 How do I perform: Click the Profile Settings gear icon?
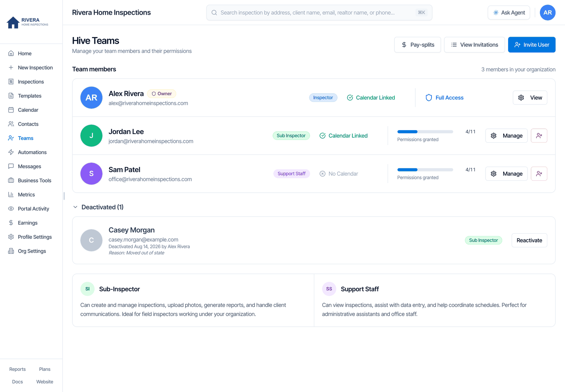click(x=11, y=237)
